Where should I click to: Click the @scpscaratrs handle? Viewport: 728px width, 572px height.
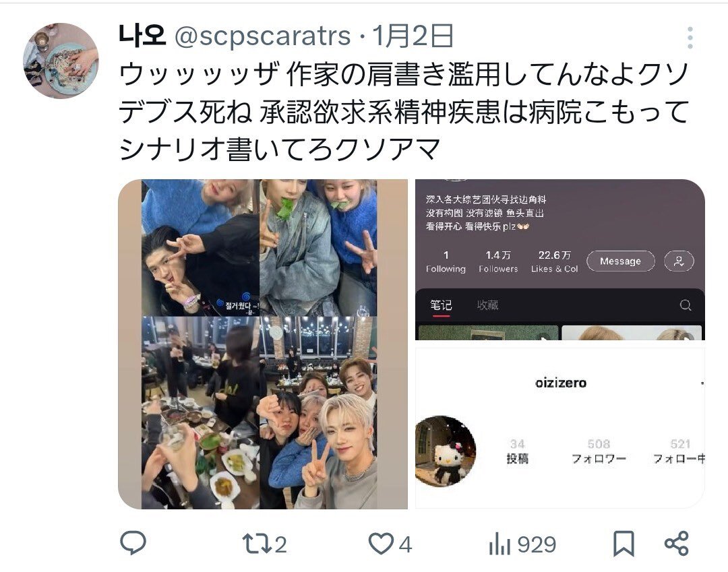(262, 36)
